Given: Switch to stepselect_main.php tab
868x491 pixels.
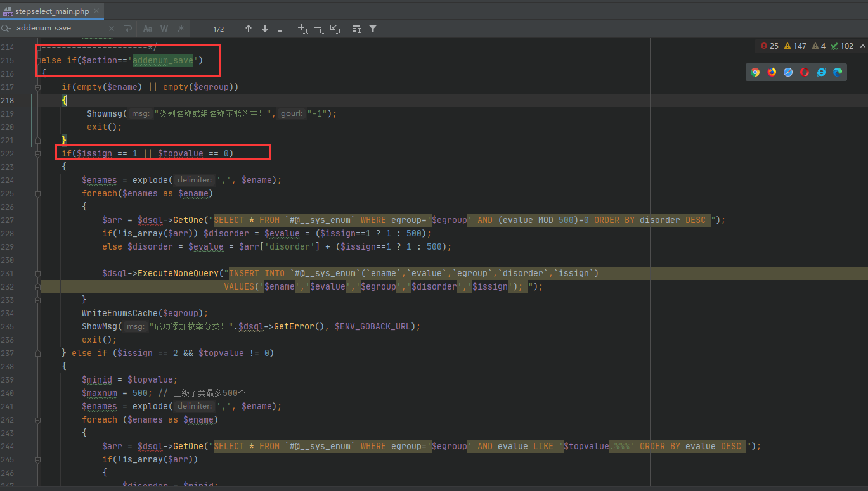Looking at the screenshot, I should [52, 11].
